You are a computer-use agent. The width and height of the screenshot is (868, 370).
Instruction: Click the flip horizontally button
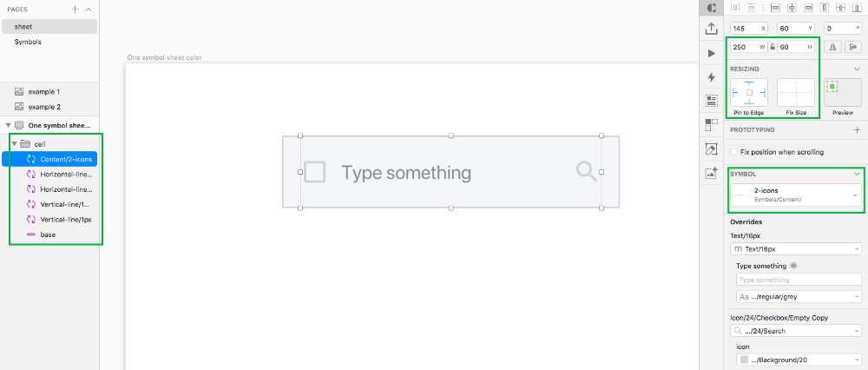(x=832, y=47)
